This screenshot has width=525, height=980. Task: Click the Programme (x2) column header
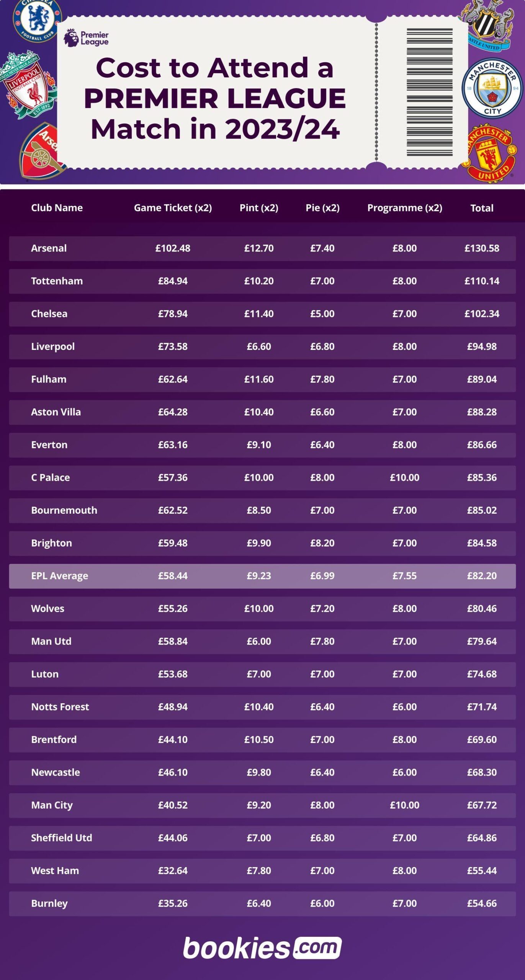(405, 208)
